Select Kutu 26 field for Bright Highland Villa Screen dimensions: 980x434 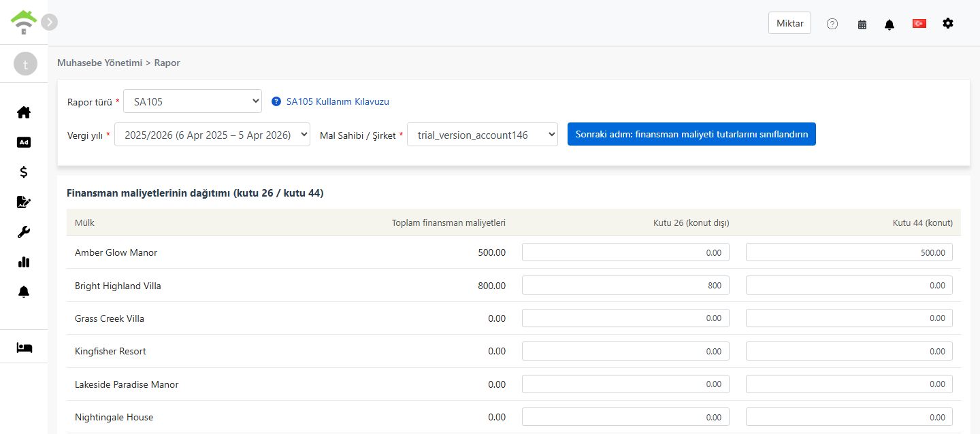[625, 285]
